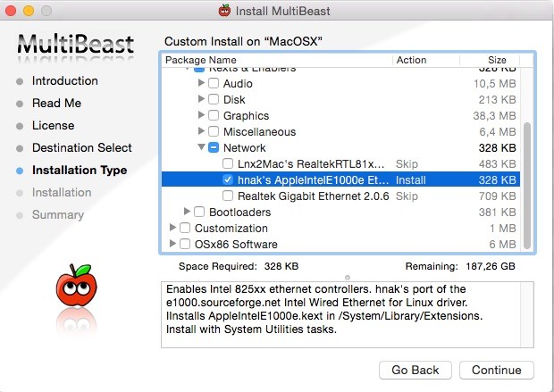The height and width of the screenshot is (392, 554).
Task: Click the description text box
Action: tap(348, 314)
